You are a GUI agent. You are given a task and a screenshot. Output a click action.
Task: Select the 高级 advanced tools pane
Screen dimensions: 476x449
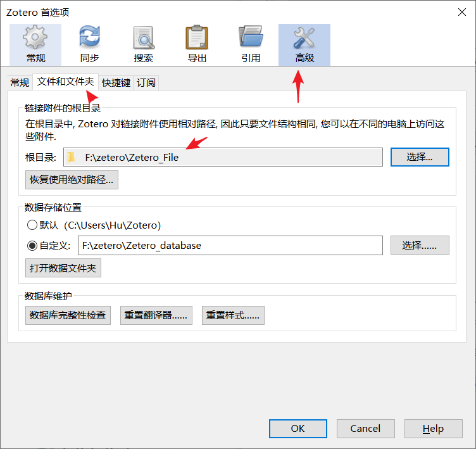pos(304,45)
